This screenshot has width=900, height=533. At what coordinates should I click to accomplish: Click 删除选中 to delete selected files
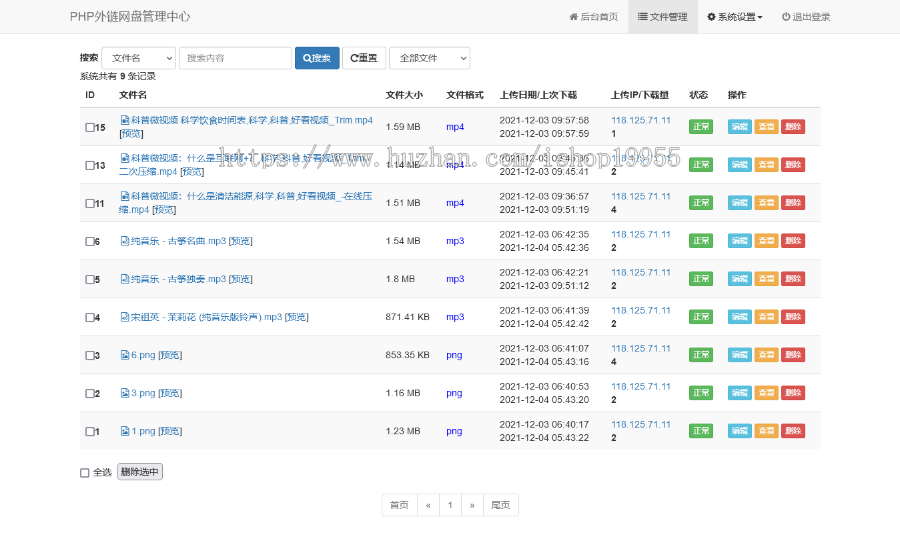[139, 472]
